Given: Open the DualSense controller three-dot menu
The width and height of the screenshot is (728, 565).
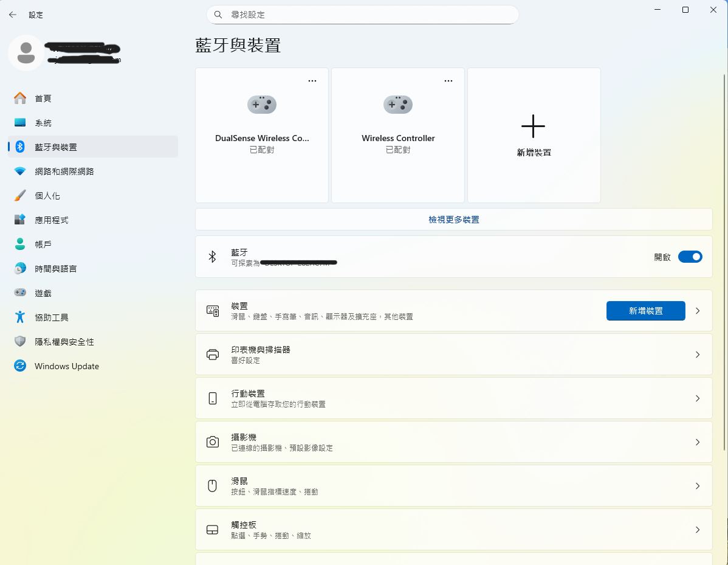Looking at the screenshot, I should (312, 81).
